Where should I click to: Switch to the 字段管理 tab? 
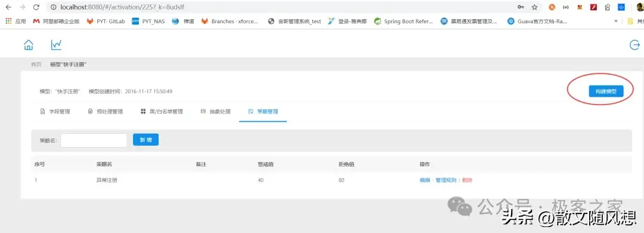[x=55, y=112]
